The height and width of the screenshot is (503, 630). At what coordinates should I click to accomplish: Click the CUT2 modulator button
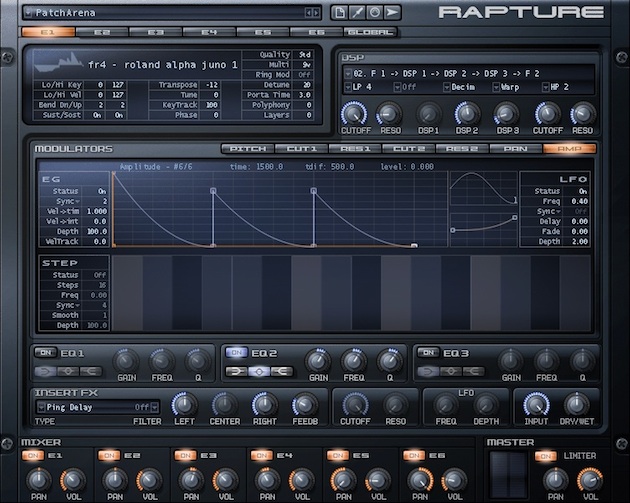pos(409,149)
